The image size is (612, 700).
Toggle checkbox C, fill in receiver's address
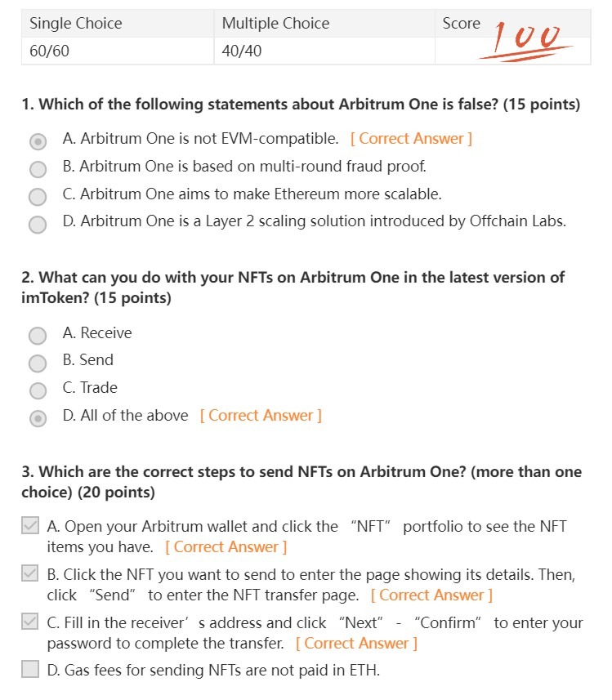click(x=30, y=622)
